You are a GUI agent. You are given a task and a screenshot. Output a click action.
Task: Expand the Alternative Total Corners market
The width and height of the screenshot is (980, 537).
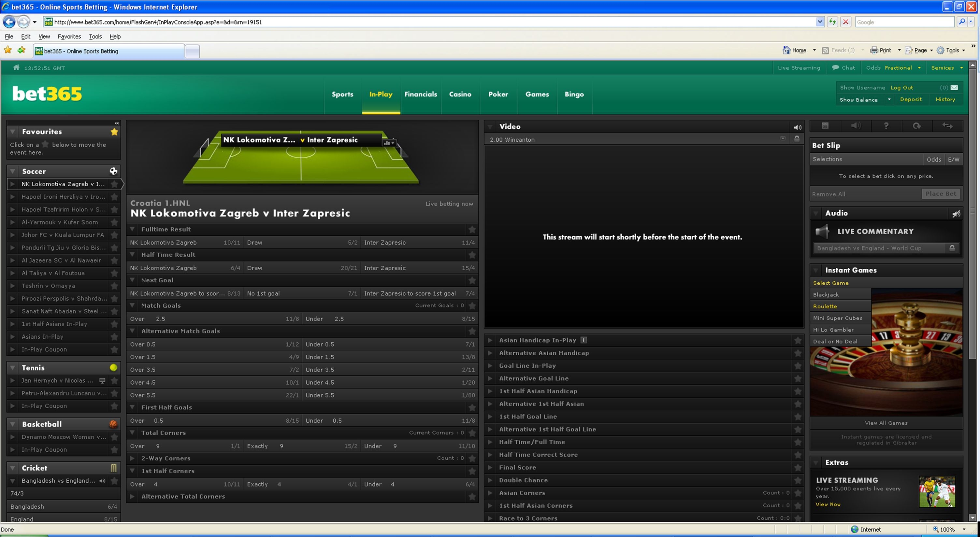click(x=132, y=496)
